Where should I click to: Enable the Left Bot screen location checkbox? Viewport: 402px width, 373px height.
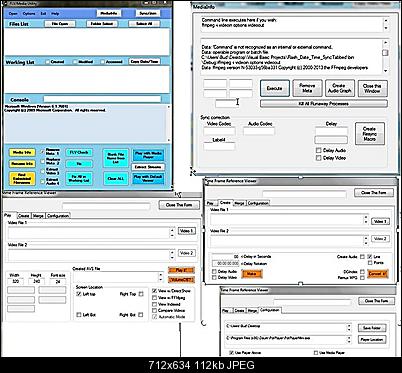[79, 315]
